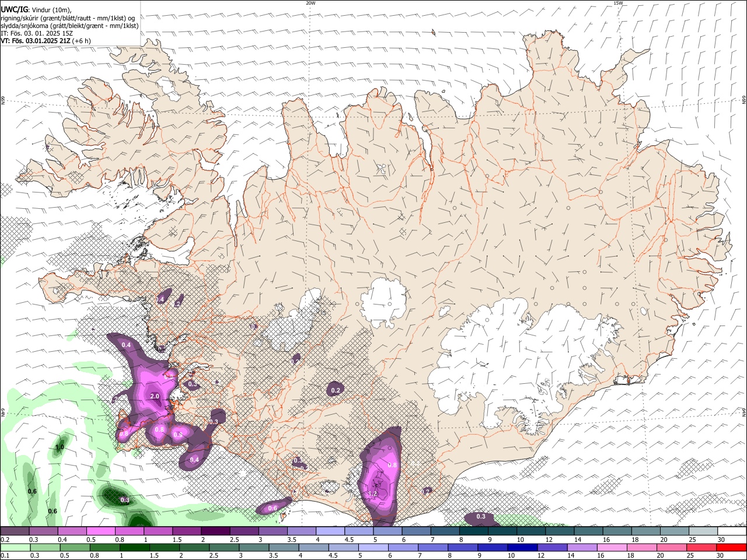The image size is (747, 560).
Task: Pick the top-row 0.8 magenta swatch
Action: tap(129, 531)
